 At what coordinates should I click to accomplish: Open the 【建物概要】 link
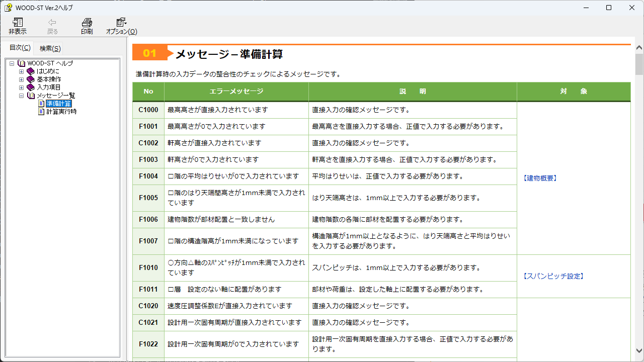click(x=540, y=178)
